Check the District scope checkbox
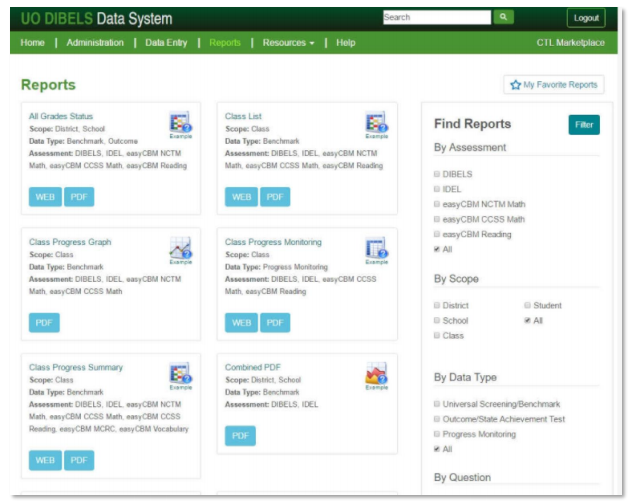 [437, 305]
